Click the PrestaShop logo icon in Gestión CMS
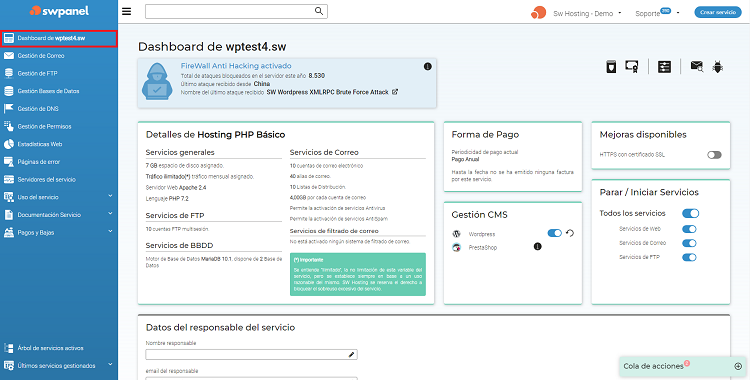750x380 pixels. pos(456,247)
